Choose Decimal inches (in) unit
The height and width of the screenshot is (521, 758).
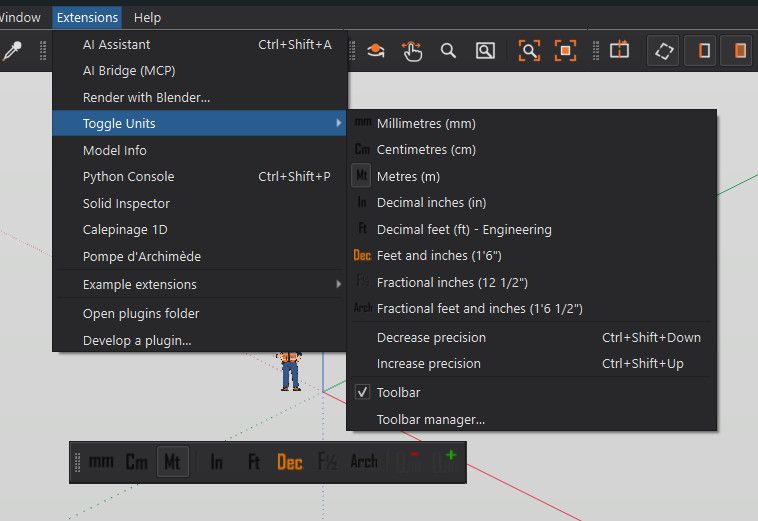pos(531,203)
